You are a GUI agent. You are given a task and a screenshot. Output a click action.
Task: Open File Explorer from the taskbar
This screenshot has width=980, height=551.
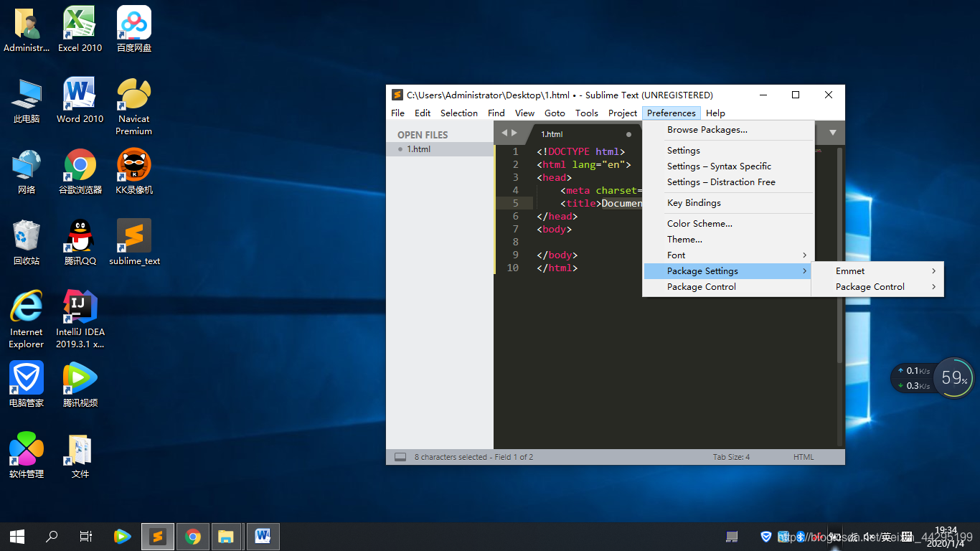227,536
